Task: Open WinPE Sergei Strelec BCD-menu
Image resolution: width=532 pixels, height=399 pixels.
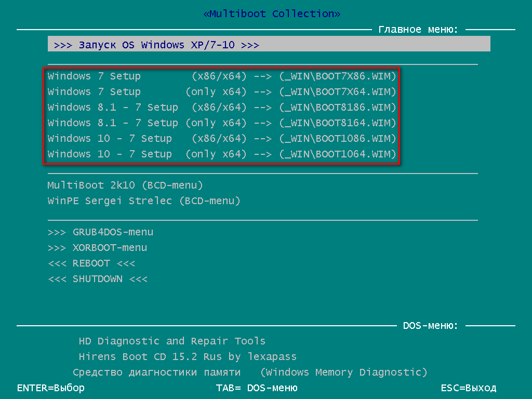Action: 144,201
